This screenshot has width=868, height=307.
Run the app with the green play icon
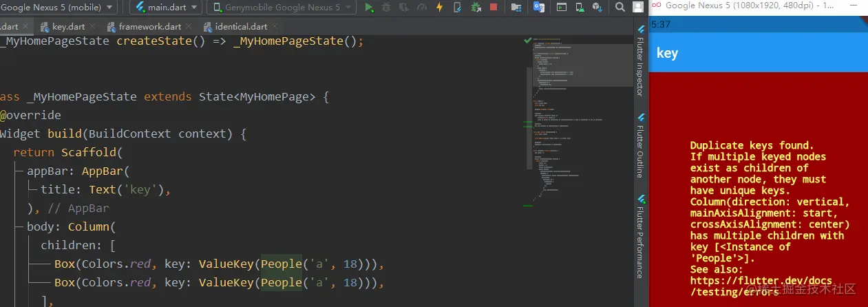pyautogui.click(x=370, y=8)
